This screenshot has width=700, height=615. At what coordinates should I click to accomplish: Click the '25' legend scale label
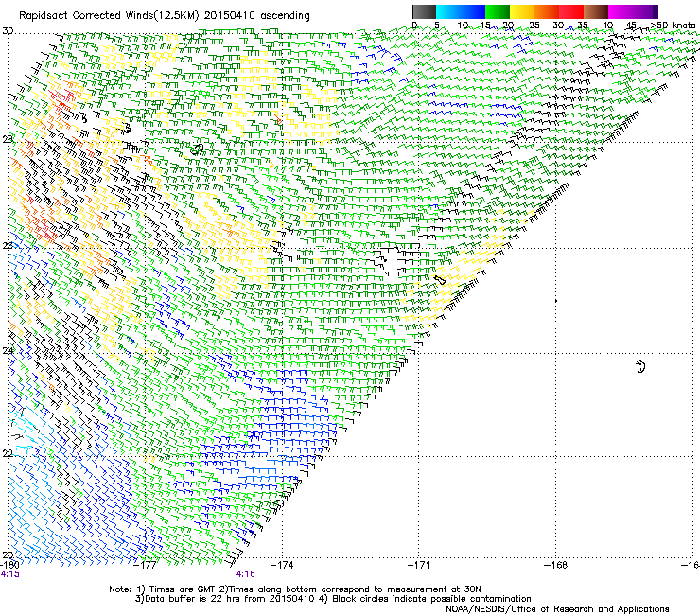[534, 26]
